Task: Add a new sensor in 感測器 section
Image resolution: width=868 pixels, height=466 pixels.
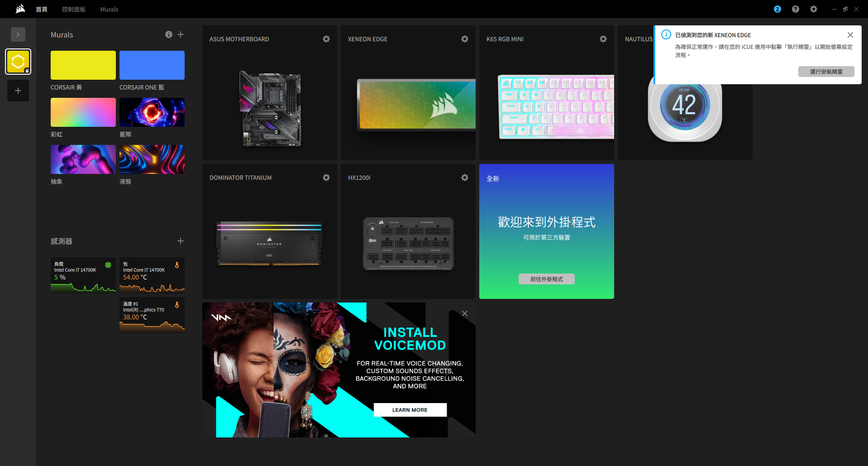Action: tap(181, 241)
